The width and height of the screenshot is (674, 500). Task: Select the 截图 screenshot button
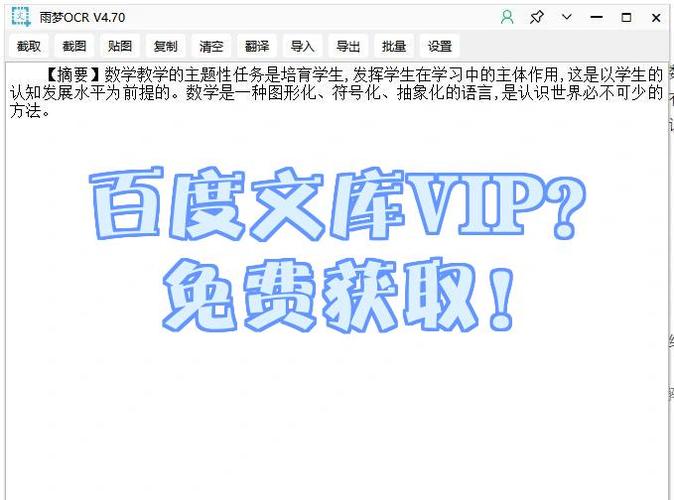coord(74,46)
